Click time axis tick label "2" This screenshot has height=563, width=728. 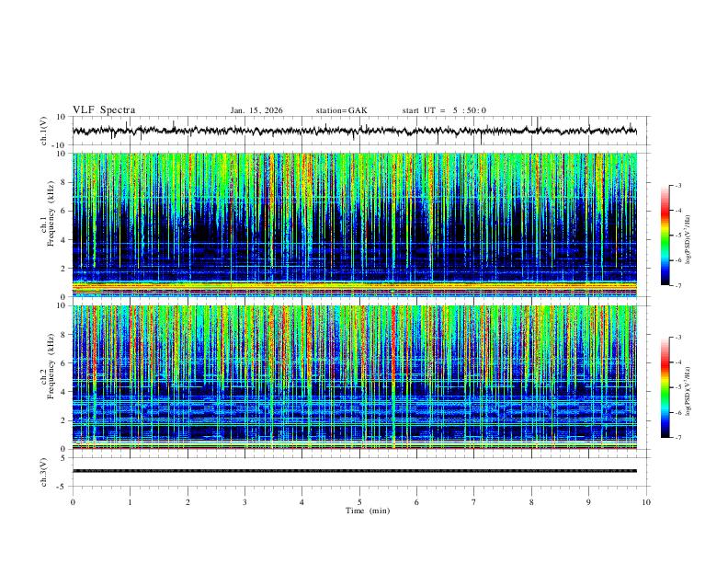[x=188, y=502]
